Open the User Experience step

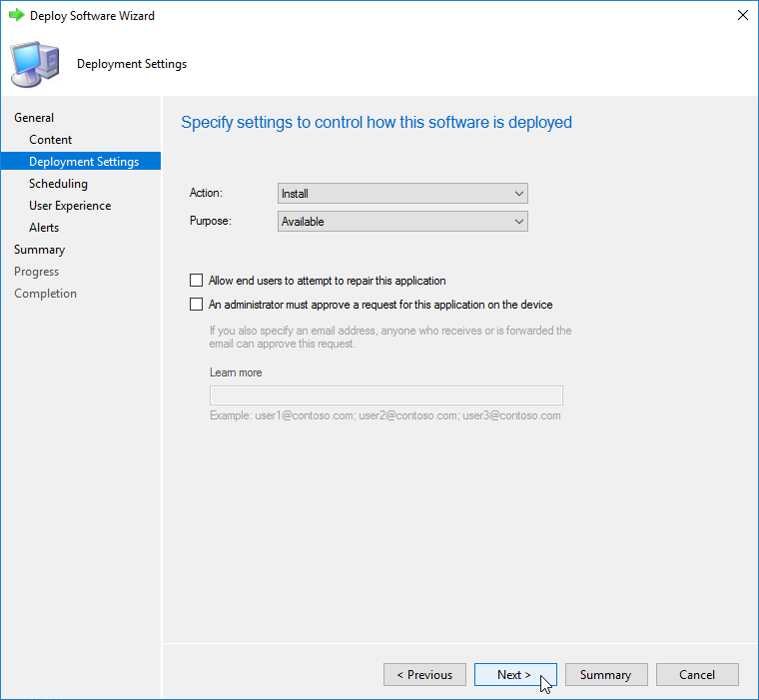tap(70, 206)
